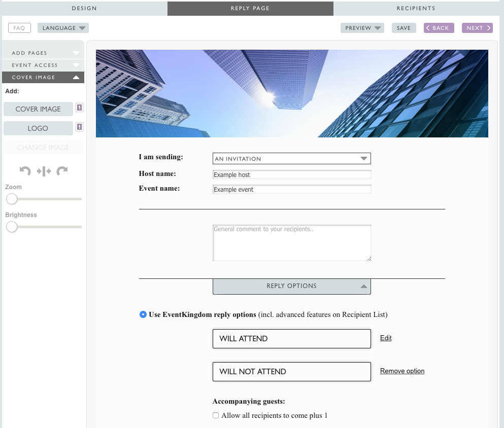Click the Event name input field
Viewport: 504px width, 428px height.
click(x=292, y=190)
